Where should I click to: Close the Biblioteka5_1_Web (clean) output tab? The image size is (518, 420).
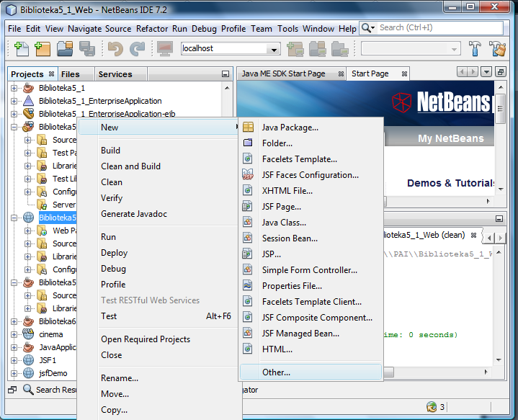(474, 236)
